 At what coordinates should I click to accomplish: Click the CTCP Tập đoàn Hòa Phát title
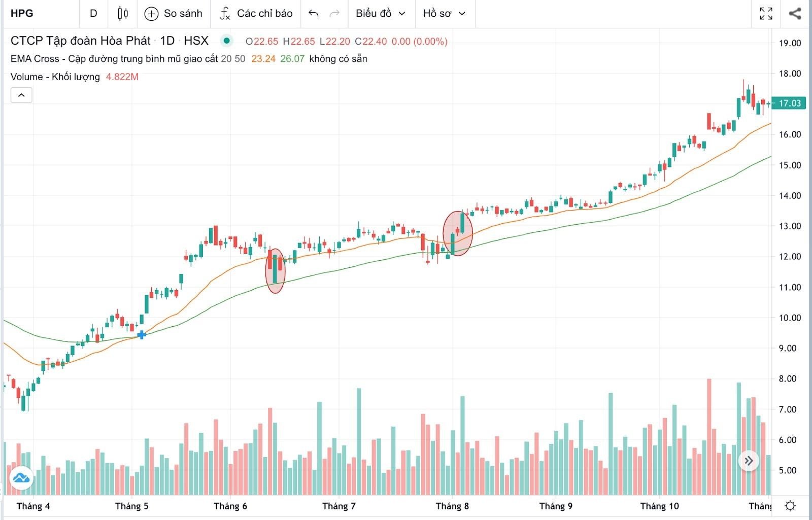(x=81, y=41)
